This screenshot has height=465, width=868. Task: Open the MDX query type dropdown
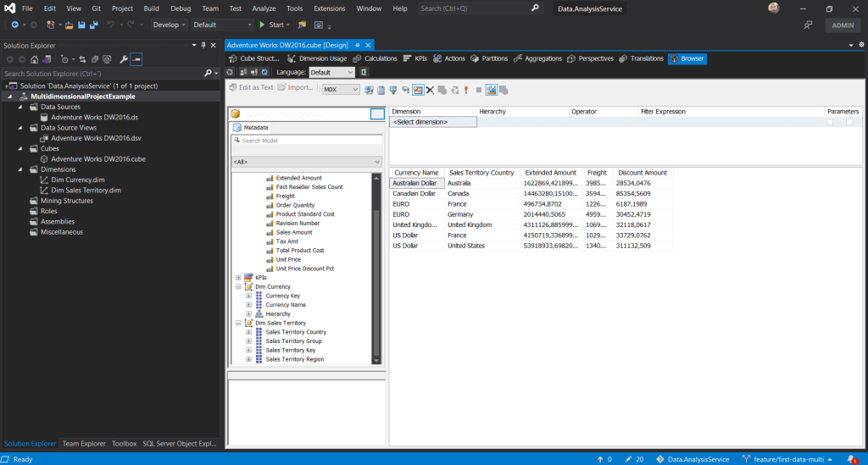click(x=342, y=90)
